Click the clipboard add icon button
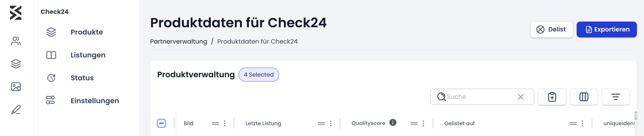The width and height of the screenshot is (644, 136). pos(552,97)
